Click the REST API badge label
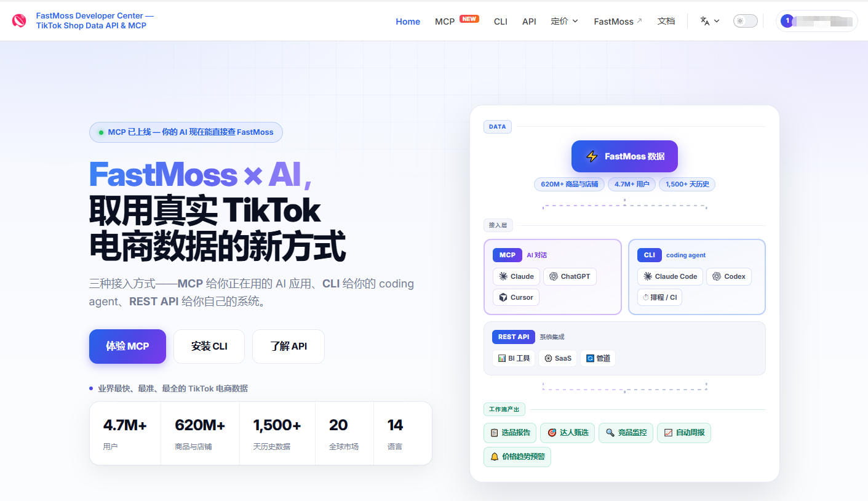The image size is (868, 501). pos(514,337)
